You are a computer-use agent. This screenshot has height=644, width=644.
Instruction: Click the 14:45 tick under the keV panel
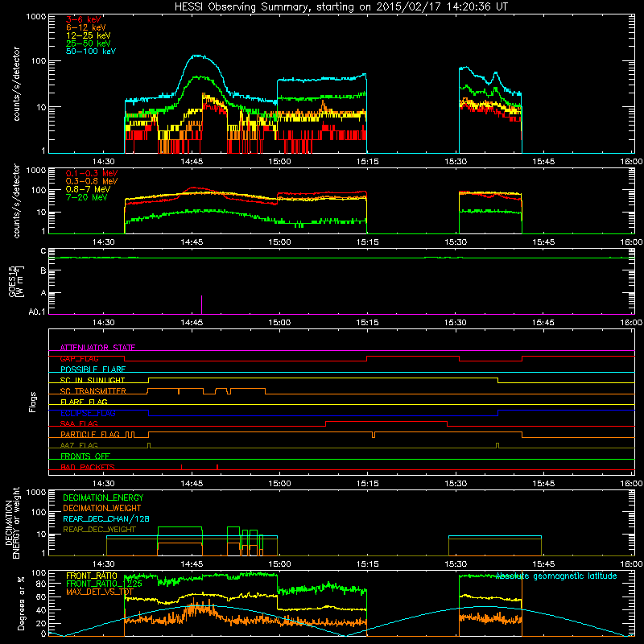pyautogui.click(x=192, y=162)
